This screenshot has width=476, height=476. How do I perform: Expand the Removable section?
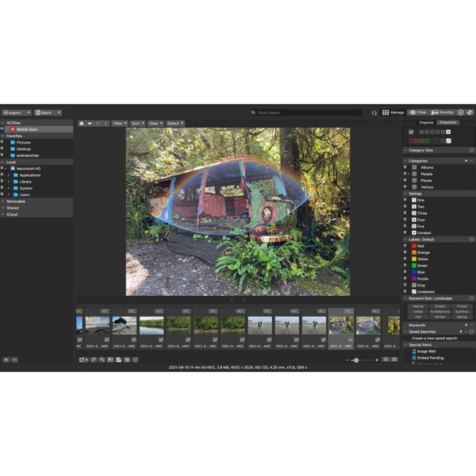tap(2, 202)
